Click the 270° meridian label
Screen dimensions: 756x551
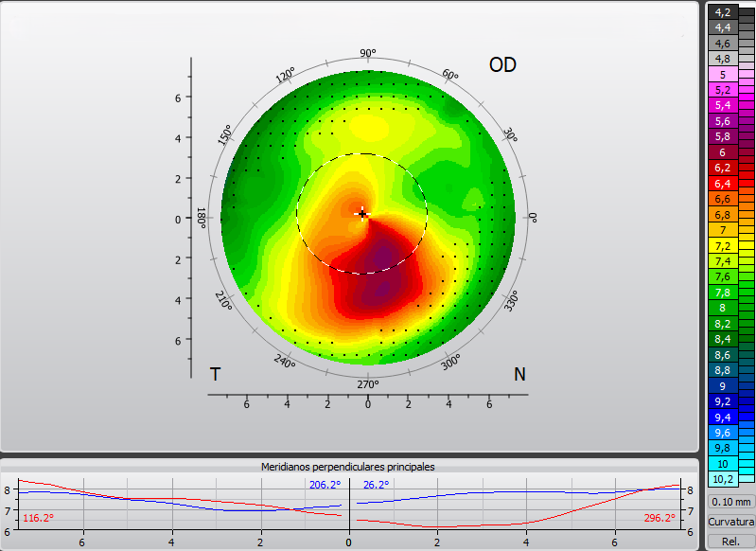pyautogui.click(x=368, y=384)
